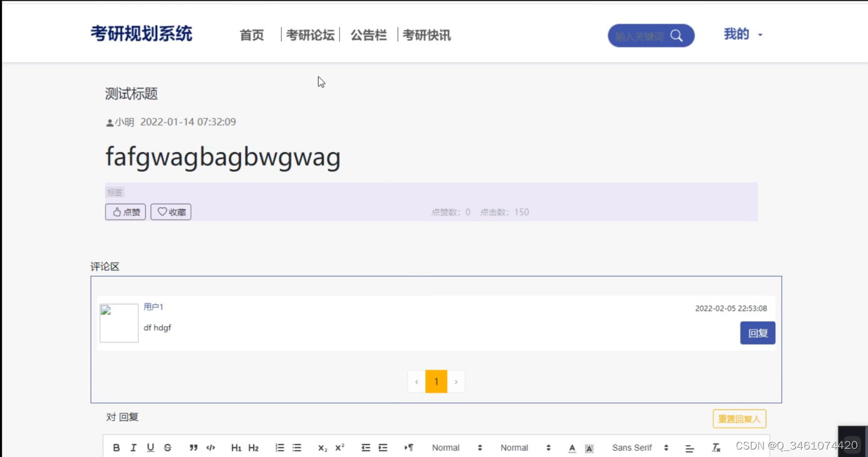Select comment page 1
The width and height of the screenshot is (868, 457).
pos(437,381)
